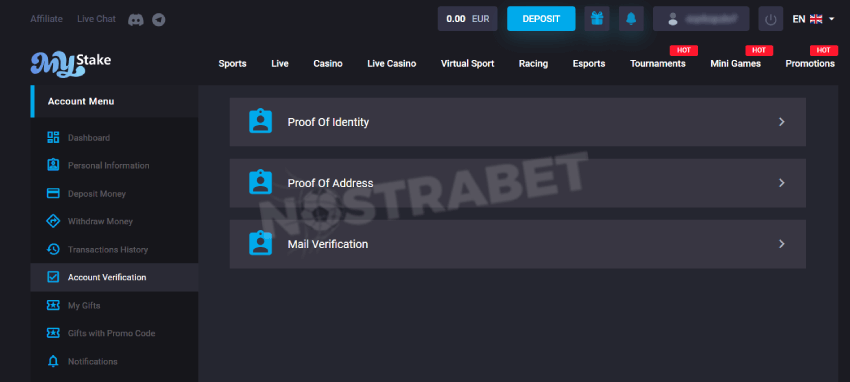Open the Live Chat link
The image size is (850, 382).
[96, 19]
